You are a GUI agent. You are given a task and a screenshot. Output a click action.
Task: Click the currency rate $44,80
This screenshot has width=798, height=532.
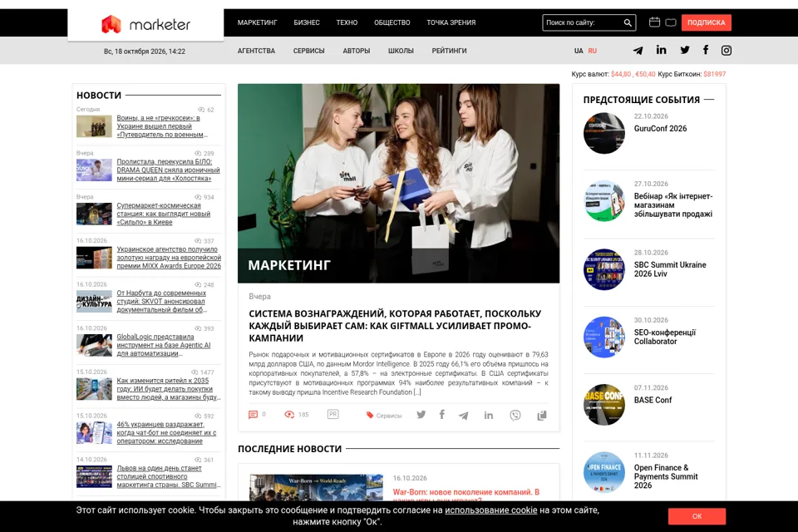click(x=620, y=74)
